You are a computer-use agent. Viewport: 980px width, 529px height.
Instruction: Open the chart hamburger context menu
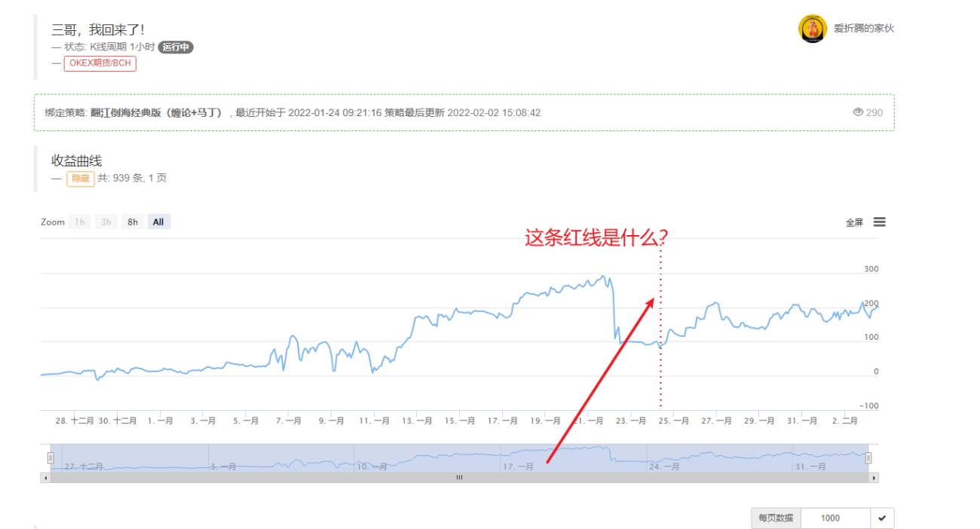879,222
